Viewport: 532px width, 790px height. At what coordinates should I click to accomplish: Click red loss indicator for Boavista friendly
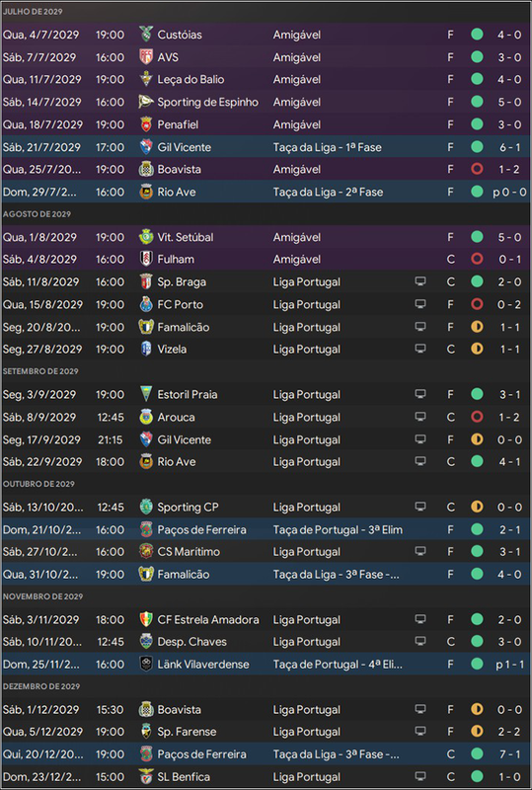(477, 169)
